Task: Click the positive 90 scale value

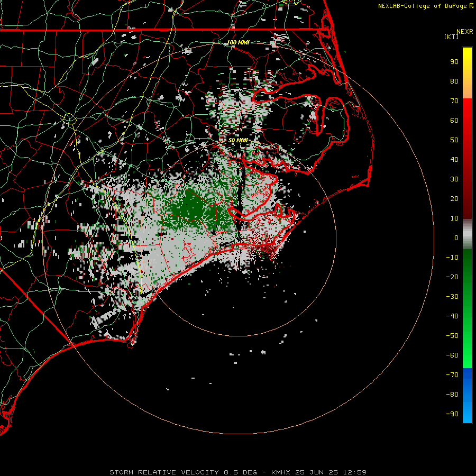Action: (x=454, y=62)
